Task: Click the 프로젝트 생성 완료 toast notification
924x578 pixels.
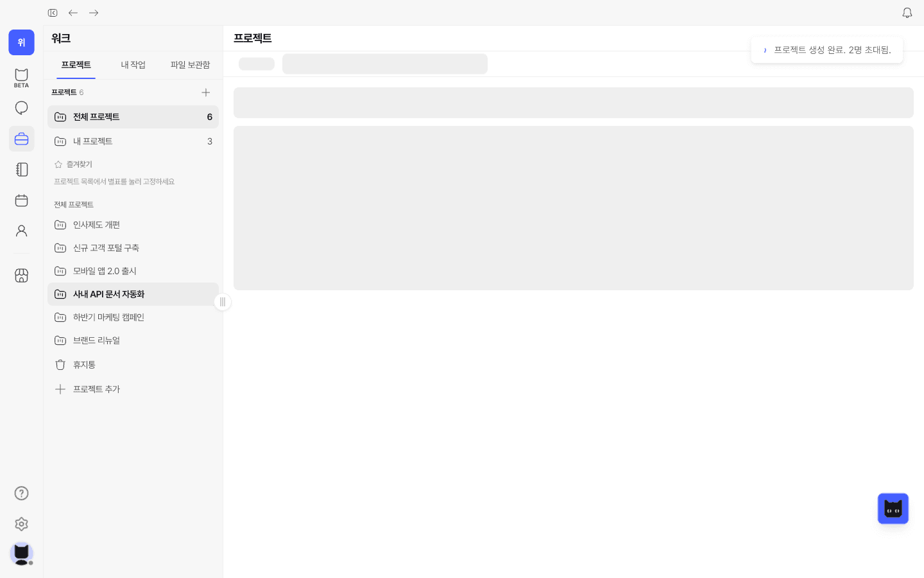Action: 826,50
